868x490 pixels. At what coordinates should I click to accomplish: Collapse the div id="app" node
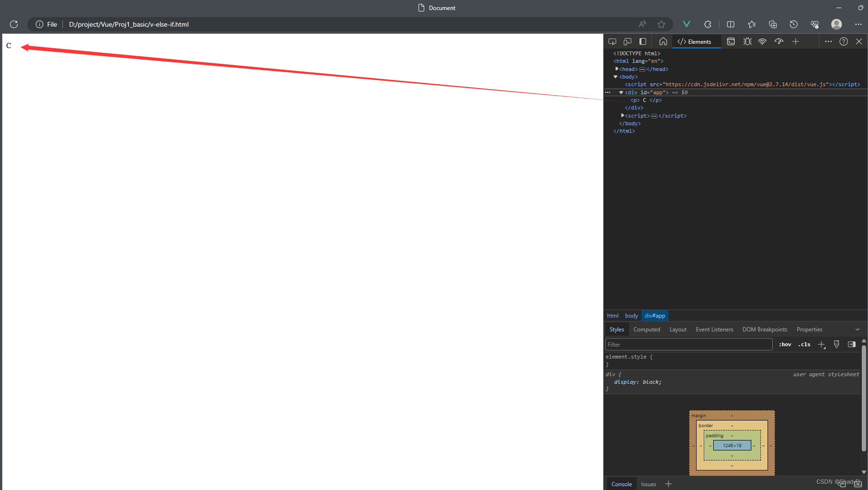click(x=621, y=92)
